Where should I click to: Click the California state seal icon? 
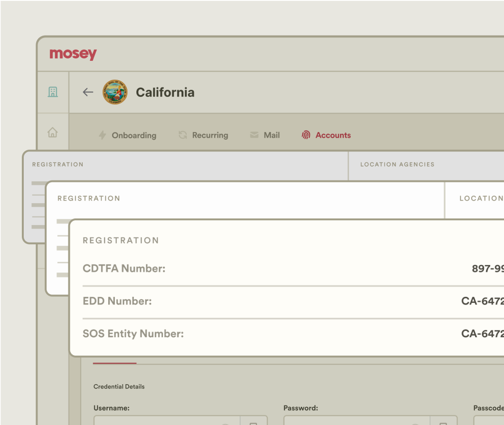click(x=115, y=92)
